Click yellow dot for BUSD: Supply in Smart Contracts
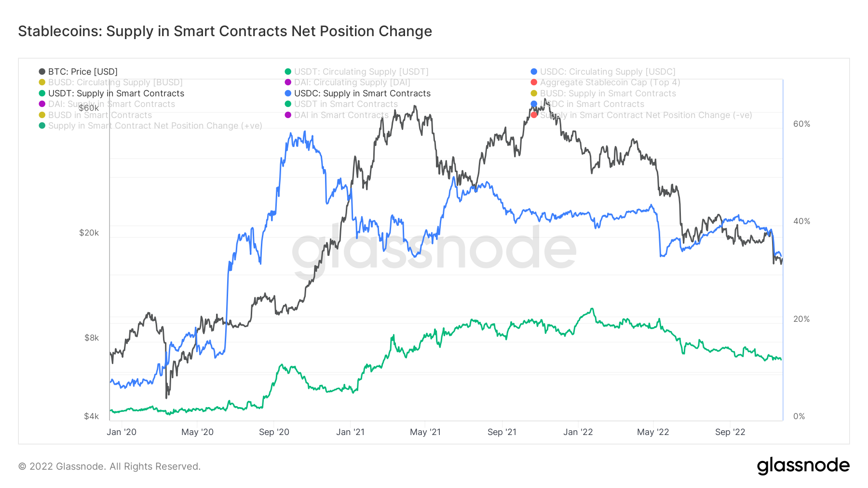 (534, 93)
